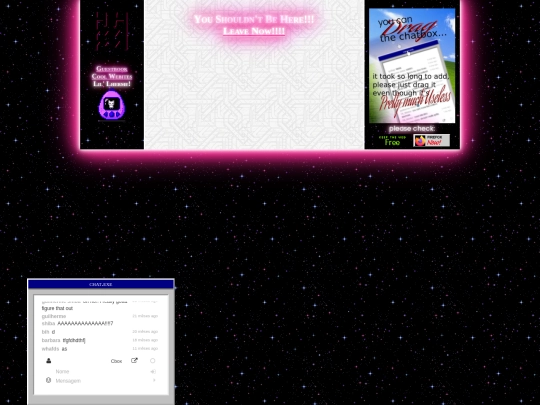Click the 'guilherme' username in chat
Viewport: 540px width, 405px height.
point(54,316)
